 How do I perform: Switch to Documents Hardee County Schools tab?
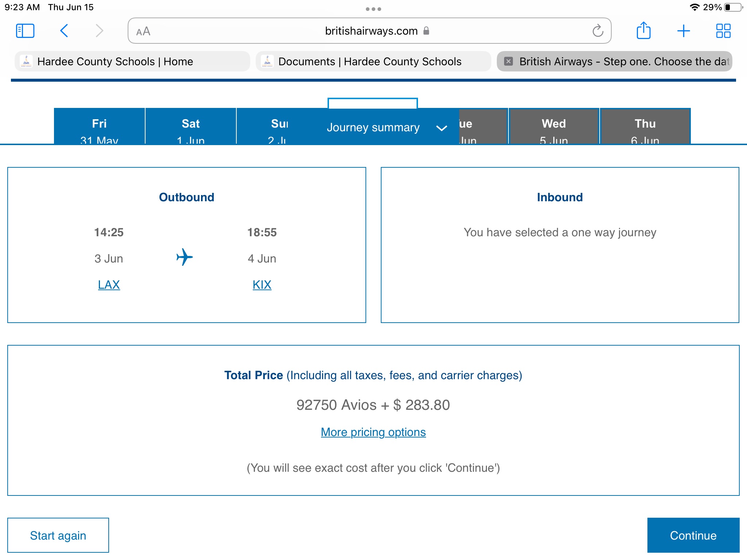tap(373, 61)
